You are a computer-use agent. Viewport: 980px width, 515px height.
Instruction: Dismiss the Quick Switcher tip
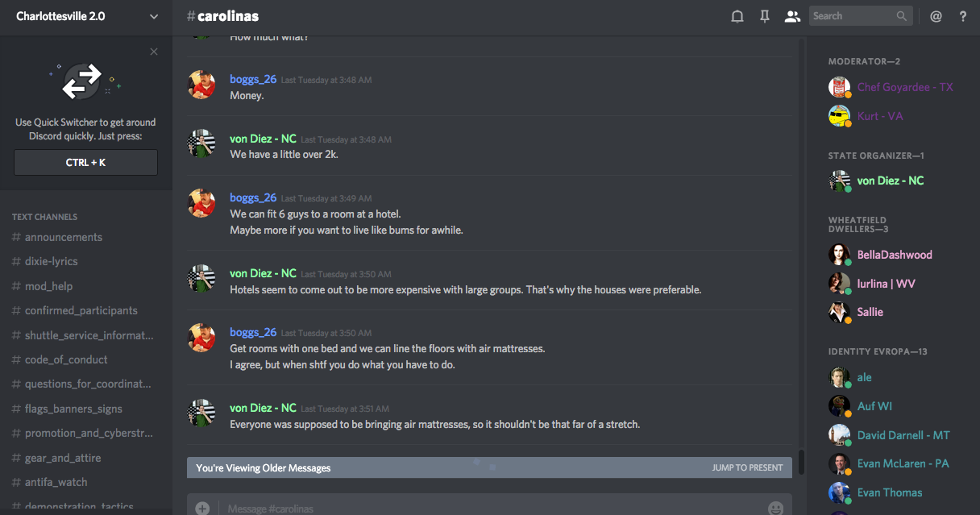point(154,52)
